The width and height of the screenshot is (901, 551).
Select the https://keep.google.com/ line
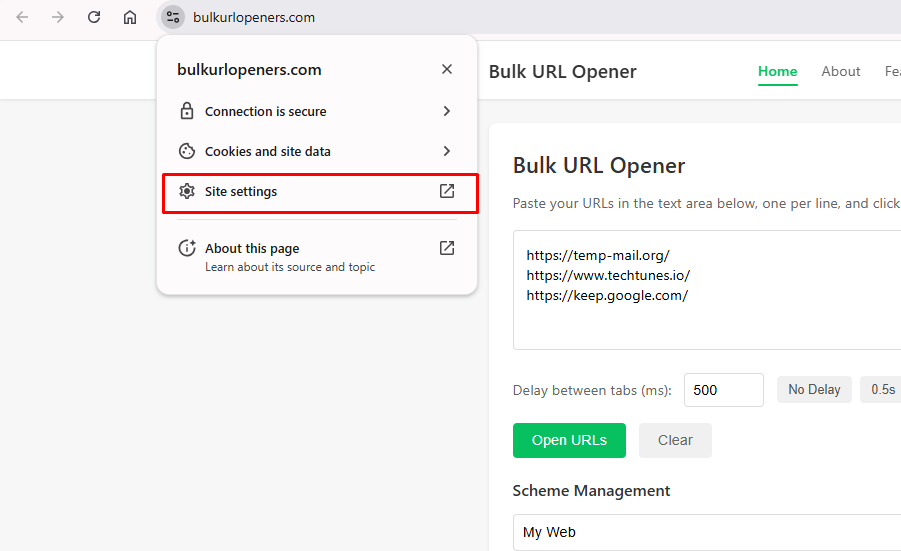coord(607,295)
